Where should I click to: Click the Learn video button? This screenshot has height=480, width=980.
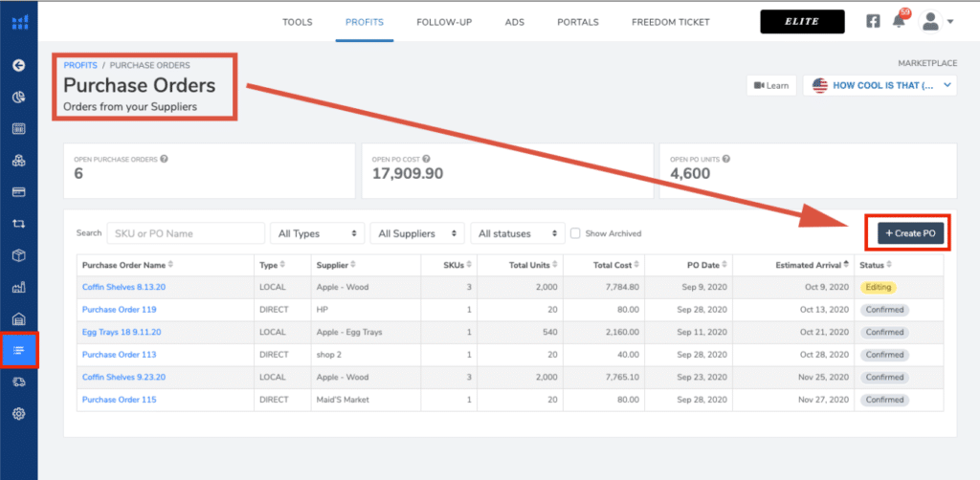[x=771, y=85]
